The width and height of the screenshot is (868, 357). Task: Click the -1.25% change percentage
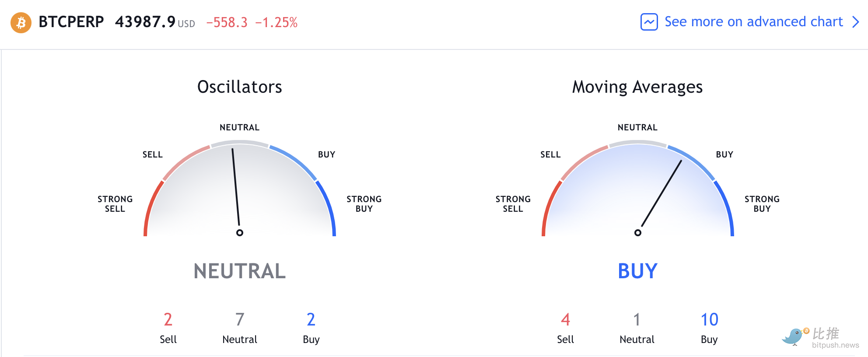point(276,22)
